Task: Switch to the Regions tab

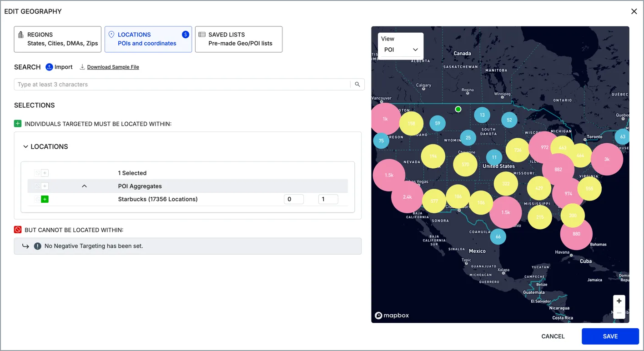Action: click(x=58, y=39)
